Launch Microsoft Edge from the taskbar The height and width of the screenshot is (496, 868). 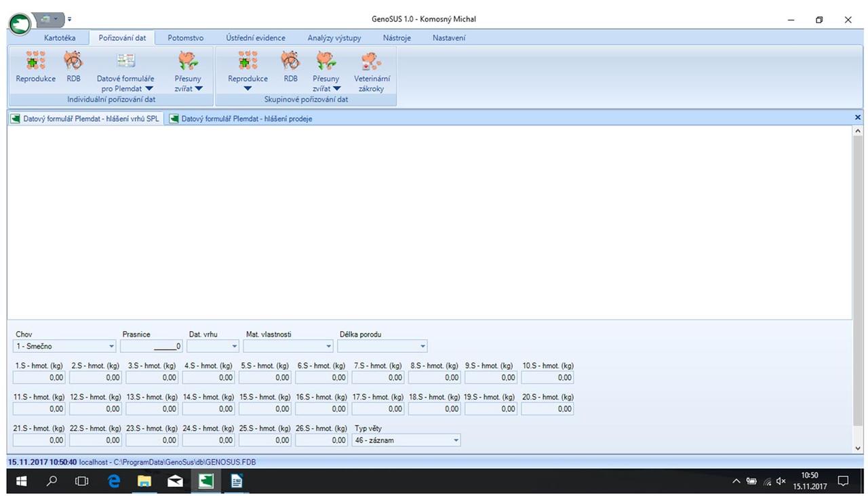point(114,481)
